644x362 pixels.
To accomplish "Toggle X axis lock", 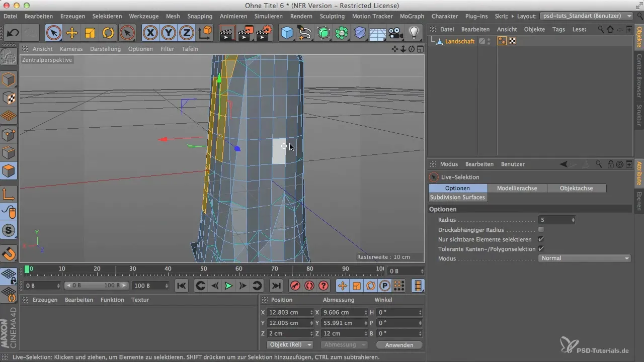I will click(150, 33).
